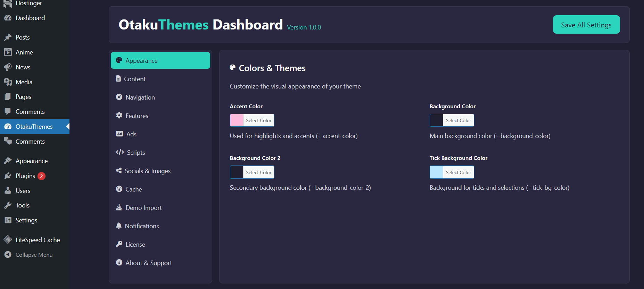This screenshot has width=644, height=289.
Task: Click the pink Accent Color swatch
Action: point(237,120)
